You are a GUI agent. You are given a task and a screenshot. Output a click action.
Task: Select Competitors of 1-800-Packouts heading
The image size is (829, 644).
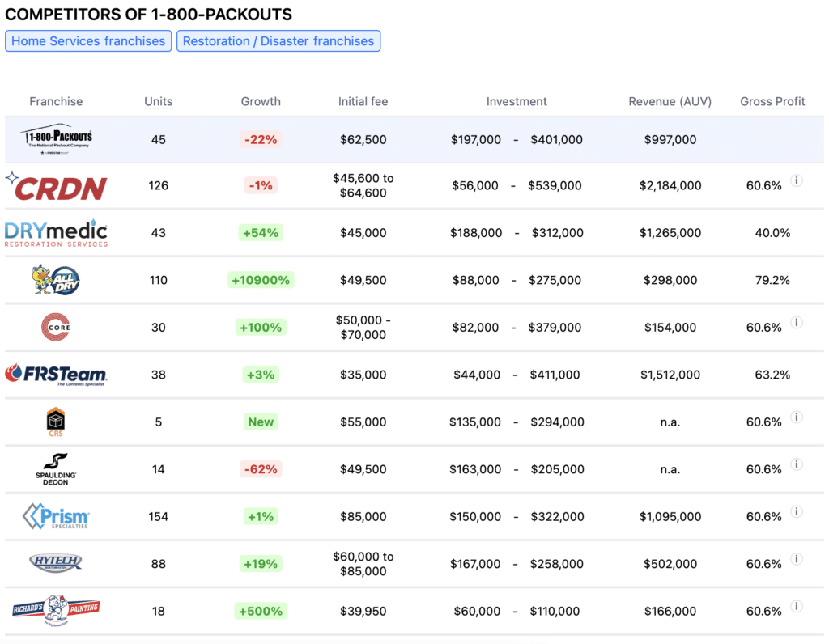(x=149, y=15)
